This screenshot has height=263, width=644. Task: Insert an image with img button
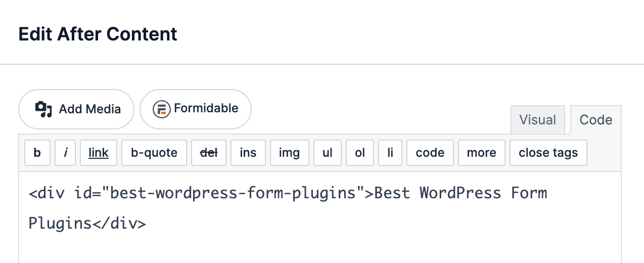pos(289,153)
